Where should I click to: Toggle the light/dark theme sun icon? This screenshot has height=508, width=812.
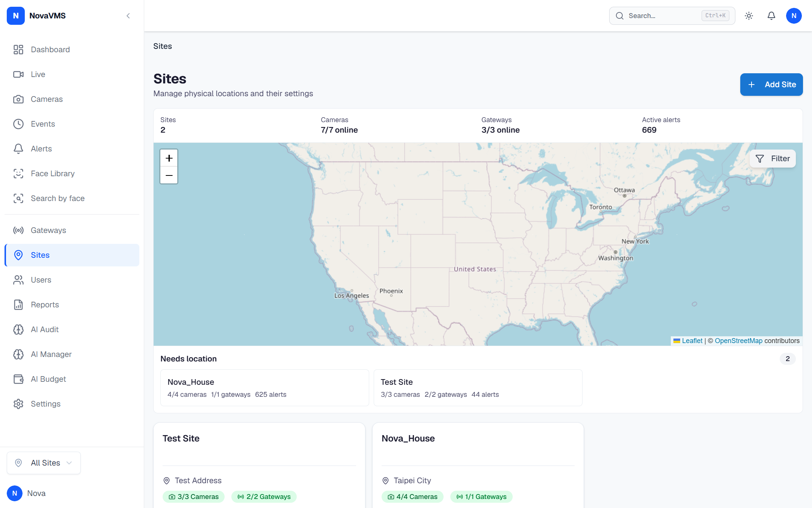(x=749, y=16)
